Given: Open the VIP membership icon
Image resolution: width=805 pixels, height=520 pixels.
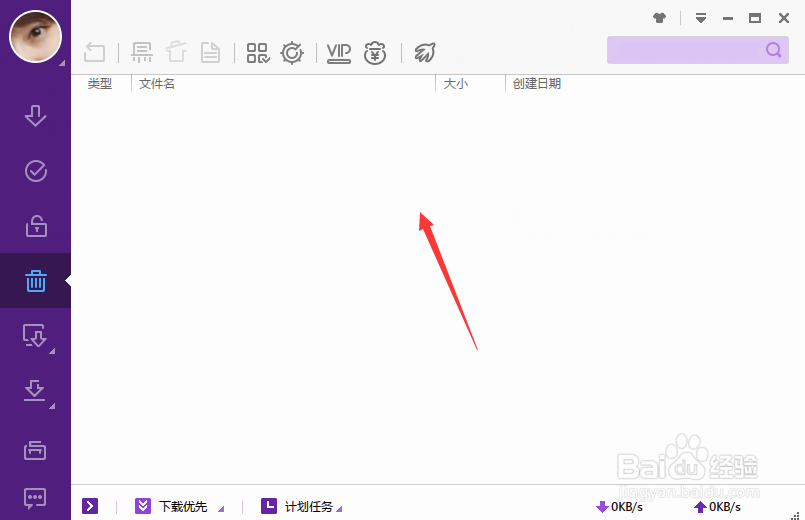Looking at the screenshot, I should pos(339,53).
